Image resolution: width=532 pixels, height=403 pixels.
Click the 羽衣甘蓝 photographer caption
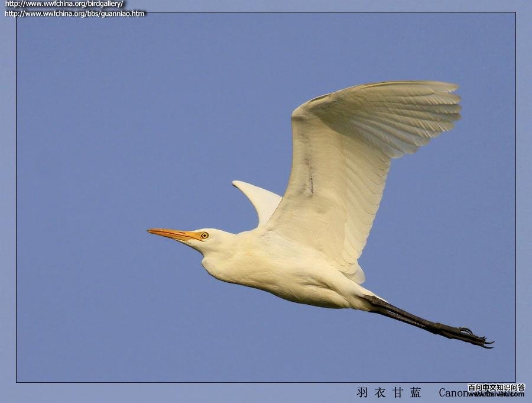coord(389,392)
